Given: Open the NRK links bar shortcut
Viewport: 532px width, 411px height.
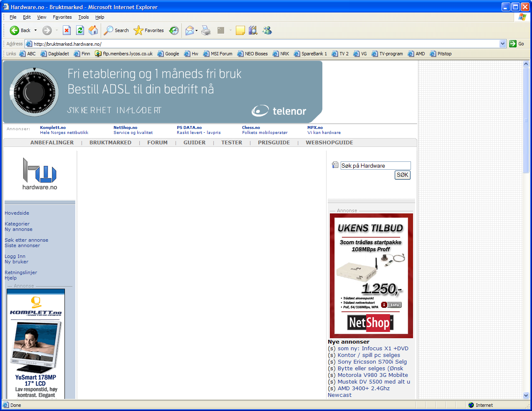Looking at the screenshot, I should point(281,54).
